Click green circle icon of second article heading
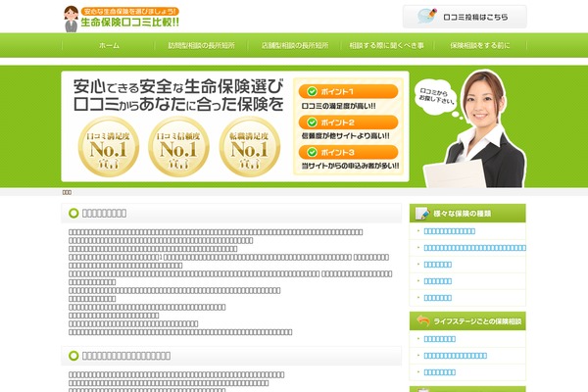Screen dimensions: 588x392 point(73,356)
